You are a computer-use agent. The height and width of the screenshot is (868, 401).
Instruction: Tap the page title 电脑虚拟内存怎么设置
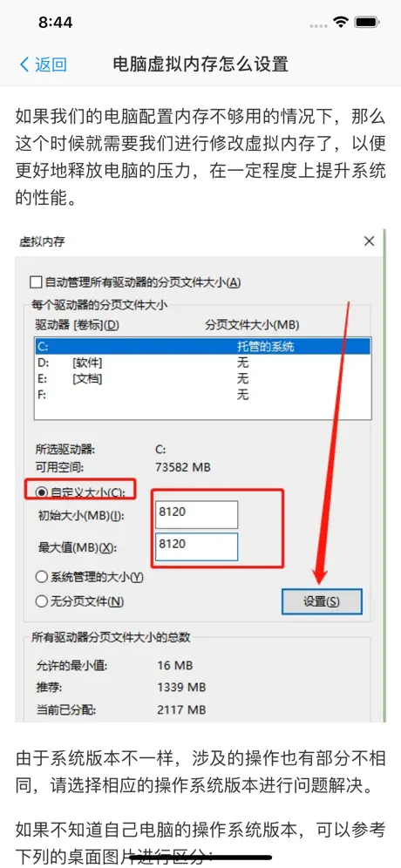[x=200, y=64]
